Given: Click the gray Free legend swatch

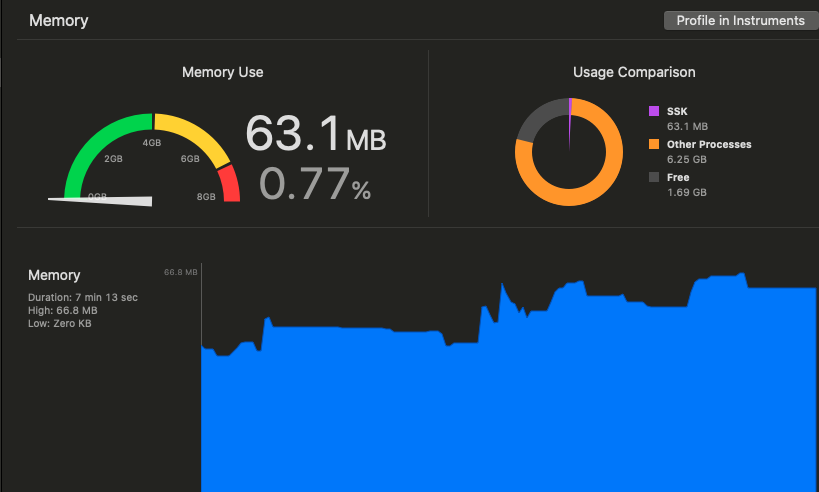Looking at the screenshot, I should point(653,177).
